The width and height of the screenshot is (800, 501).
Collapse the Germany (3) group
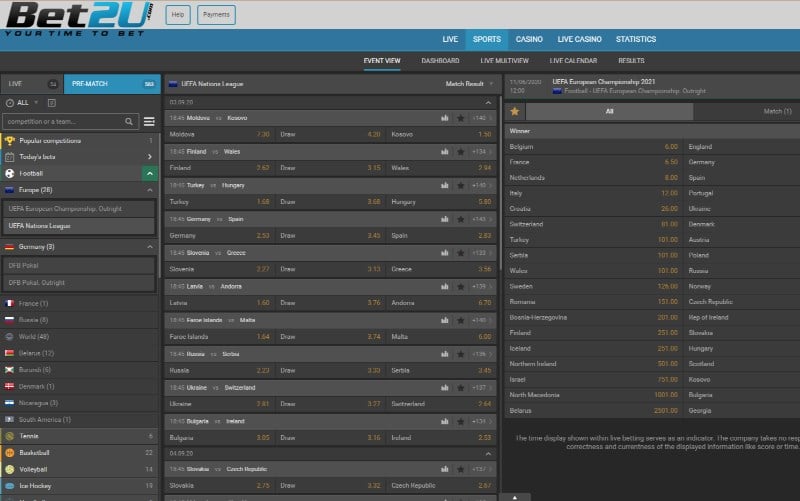(x=149, y=247)
